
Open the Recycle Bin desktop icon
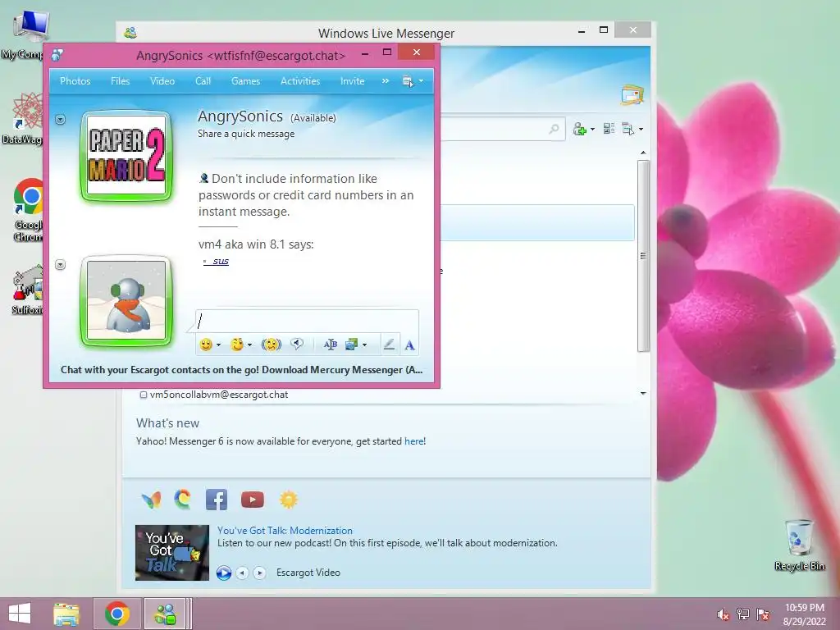coord(800,545)
